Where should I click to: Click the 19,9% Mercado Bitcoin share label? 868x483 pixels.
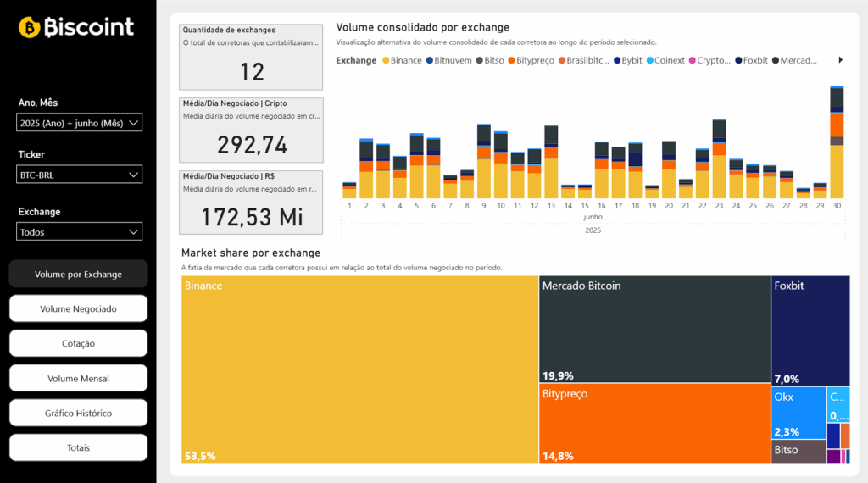pyautogui.click(x=558, y=375)
